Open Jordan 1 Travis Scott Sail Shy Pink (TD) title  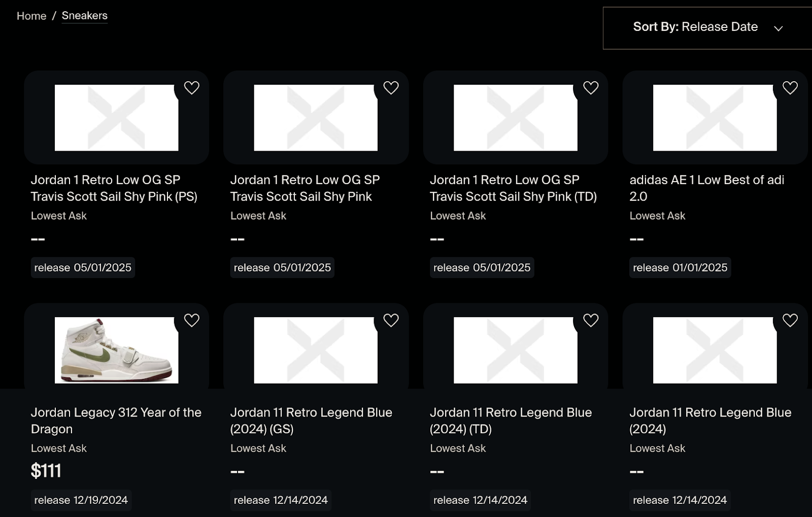513,188
